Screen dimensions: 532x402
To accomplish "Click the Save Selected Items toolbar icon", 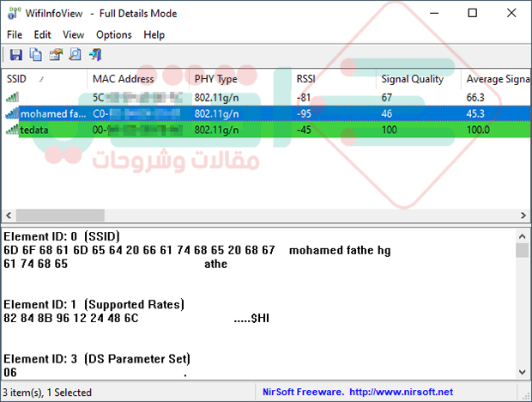I will point(15,54).
